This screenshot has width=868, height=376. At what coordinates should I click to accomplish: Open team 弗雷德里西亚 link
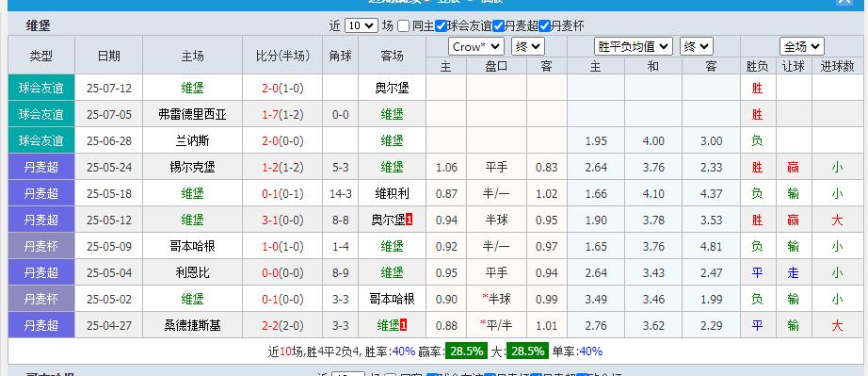coord(193,115)
